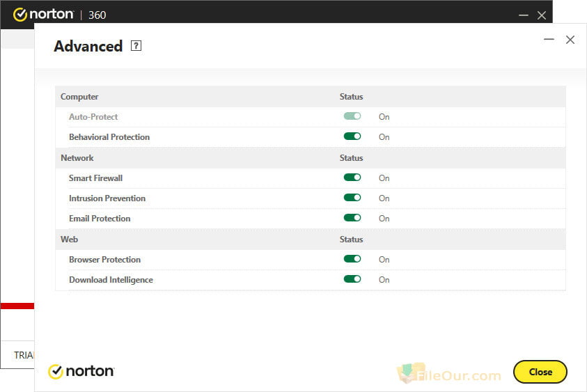
Task: Switch off Intrusion Prevention
Action: click(352, 198)
